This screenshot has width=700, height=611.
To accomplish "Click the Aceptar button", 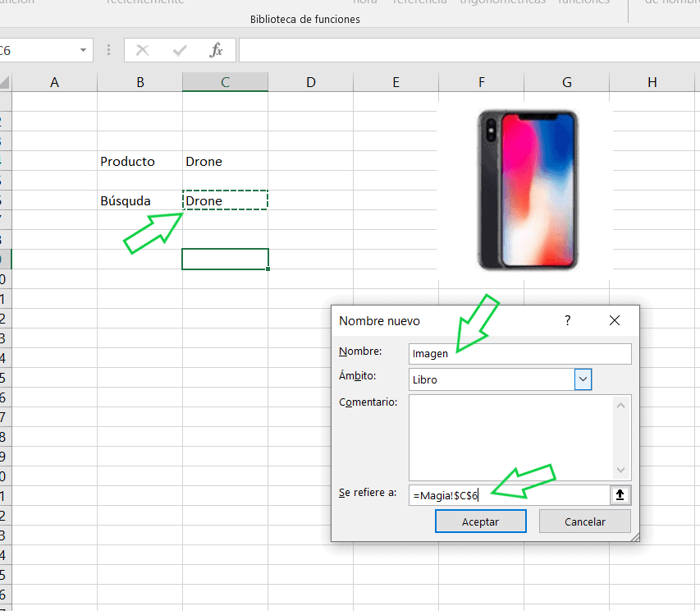I will pyautogui.click(x=480, y=521).
